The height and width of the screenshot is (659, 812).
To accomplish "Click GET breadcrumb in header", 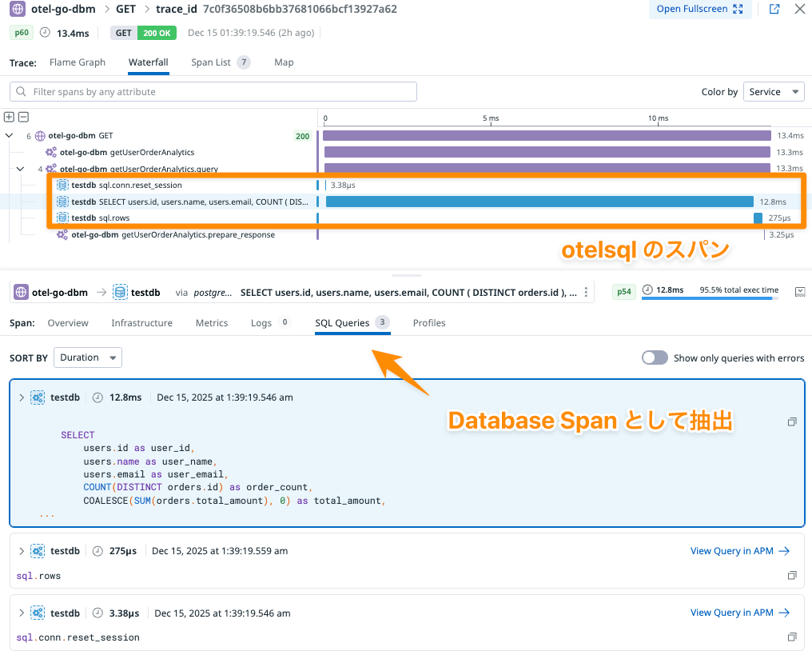I will click(x=125, y=9).
